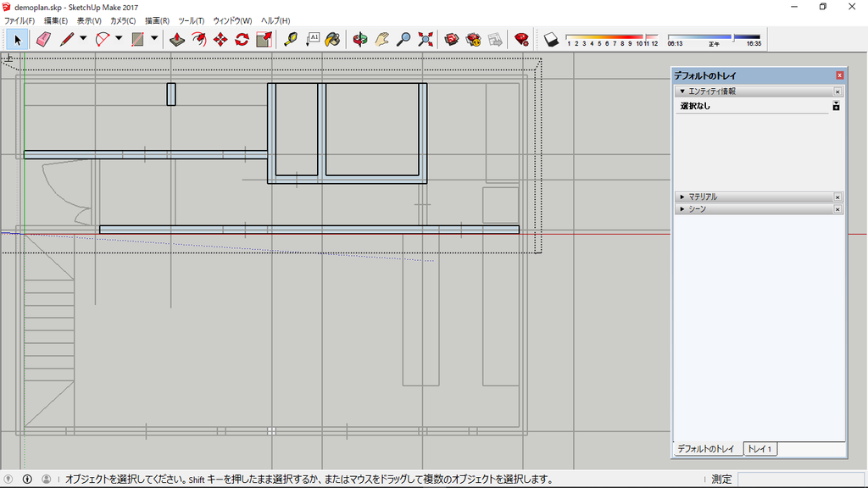Activate the Pan hand tool
The height and width of the screenshot is (488, 868).
pyautogui.click(x=382, y=39)
